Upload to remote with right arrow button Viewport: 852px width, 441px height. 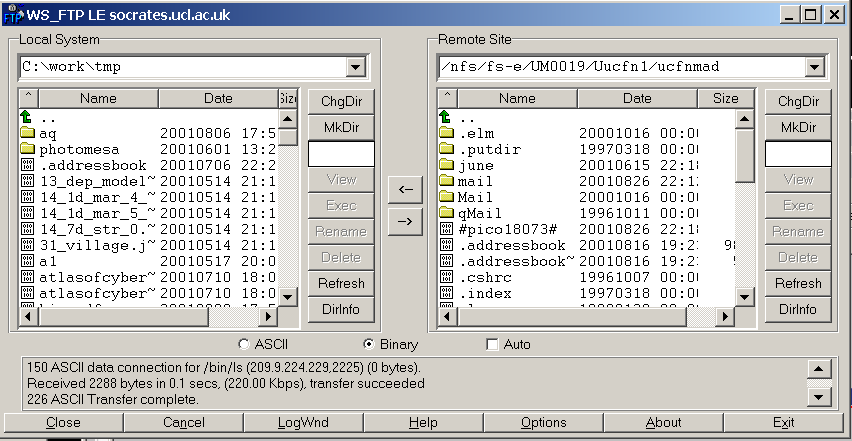pos(405,222)
